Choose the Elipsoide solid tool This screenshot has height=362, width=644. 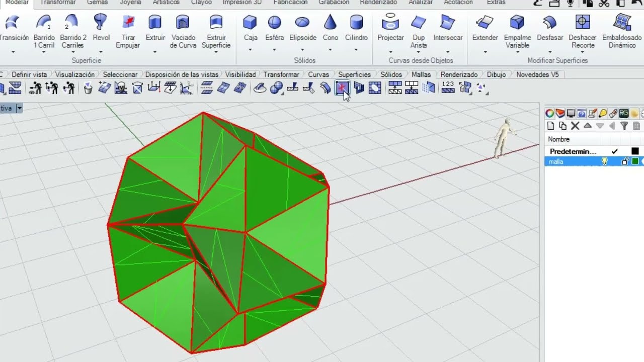point(303,28)
